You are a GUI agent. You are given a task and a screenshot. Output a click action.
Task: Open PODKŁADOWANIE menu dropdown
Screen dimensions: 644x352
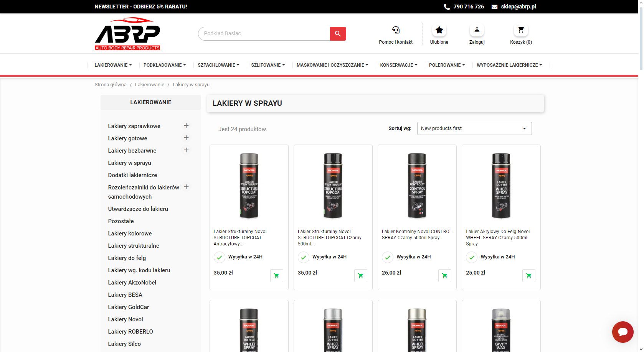click(x=165, y=65)
